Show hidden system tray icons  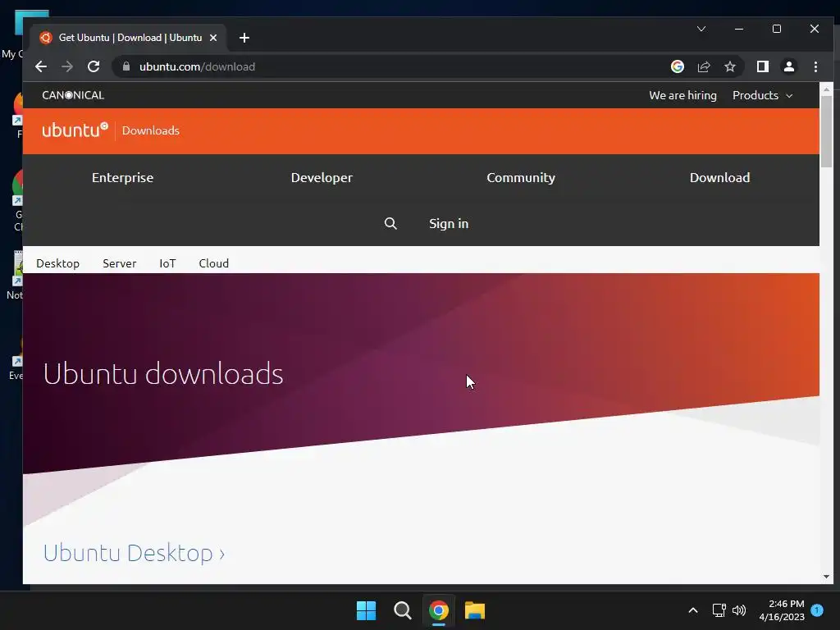pos(692,610)
